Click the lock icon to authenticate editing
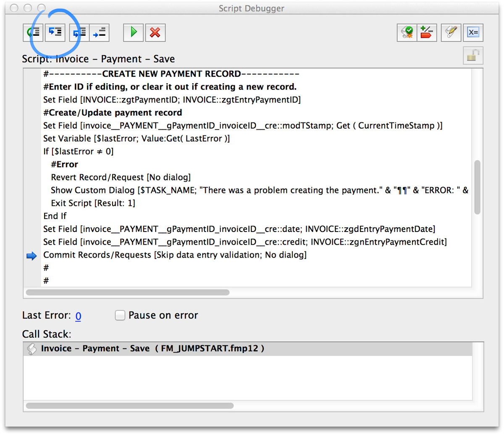504x435 pixels. click(472, 55)
